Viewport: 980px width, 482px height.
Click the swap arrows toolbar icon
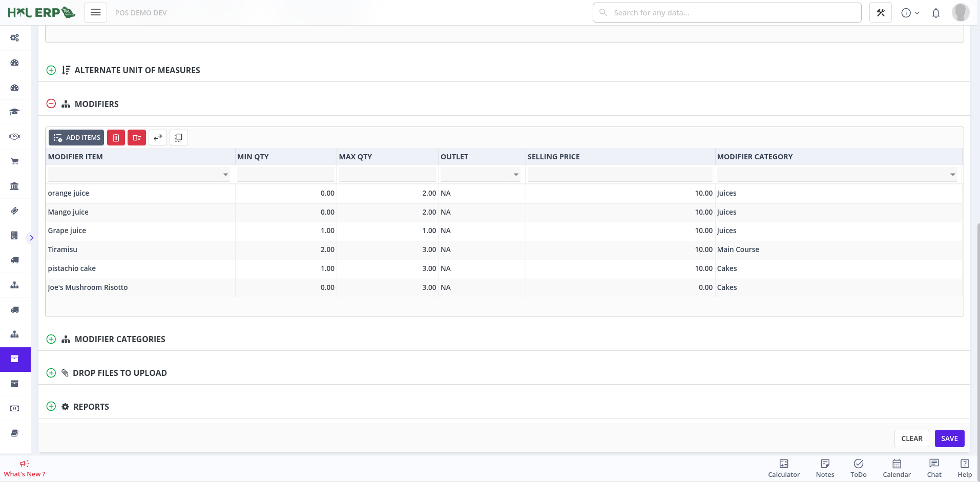click(158, 138)
